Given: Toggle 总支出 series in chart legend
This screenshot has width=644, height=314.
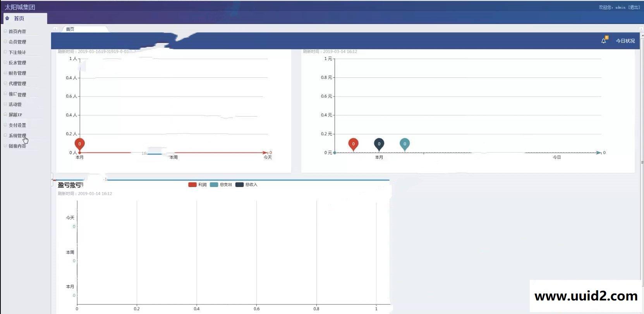Looking at the screenshot, I should pos(221,185).
